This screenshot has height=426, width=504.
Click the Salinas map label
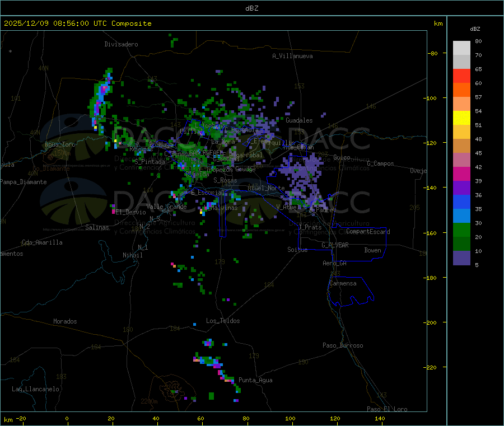coord(97,227)
